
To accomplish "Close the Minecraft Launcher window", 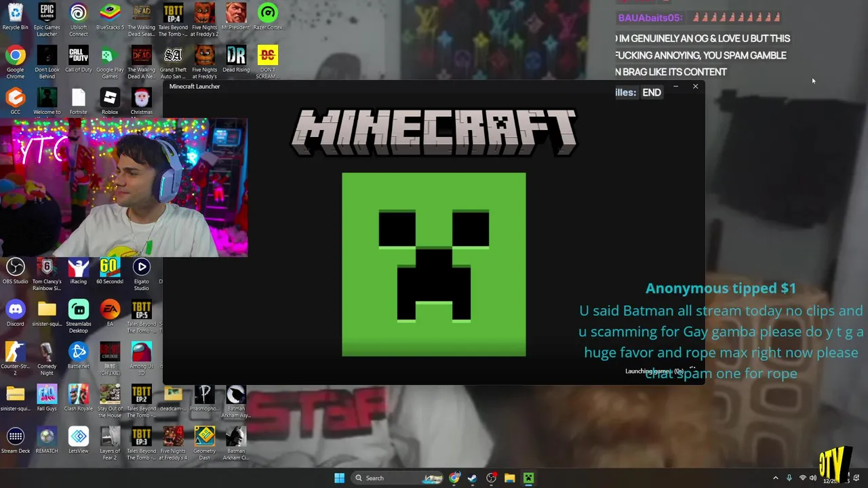I will click(695, 86).
